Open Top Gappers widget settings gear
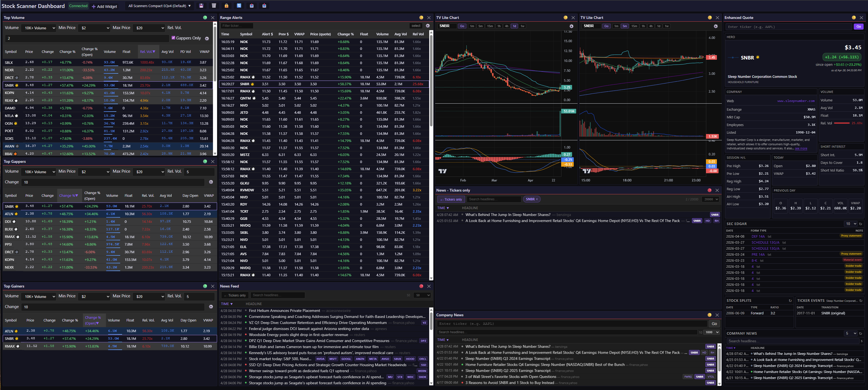 point(211,182)
